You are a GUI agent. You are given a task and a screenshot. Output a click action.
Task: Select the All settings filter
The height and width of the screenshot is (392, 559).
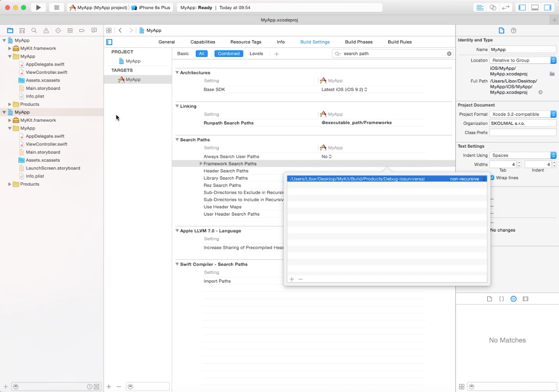(201, 54)
